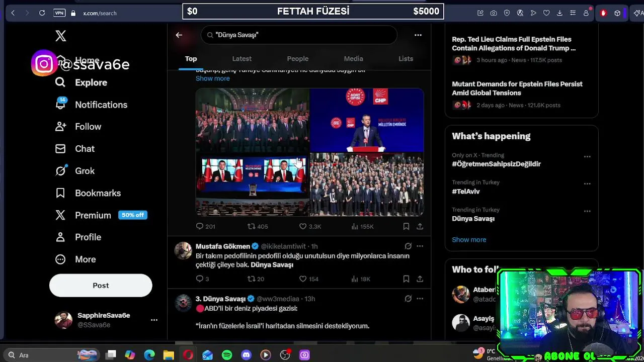Viewport: 644px width, 362px height.
Task: Open more options on Mustafa Gökmen post
Action: coord(420,246)
